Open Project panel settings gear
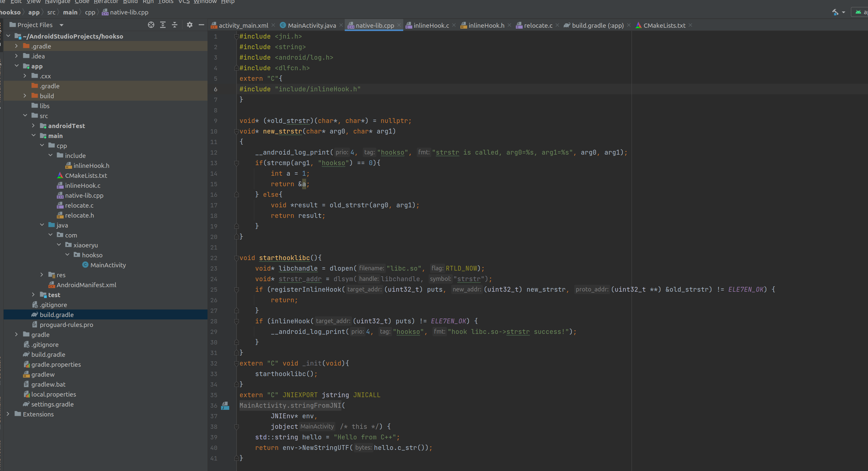This screenshot has width=868, height=471. pos(190,25)
